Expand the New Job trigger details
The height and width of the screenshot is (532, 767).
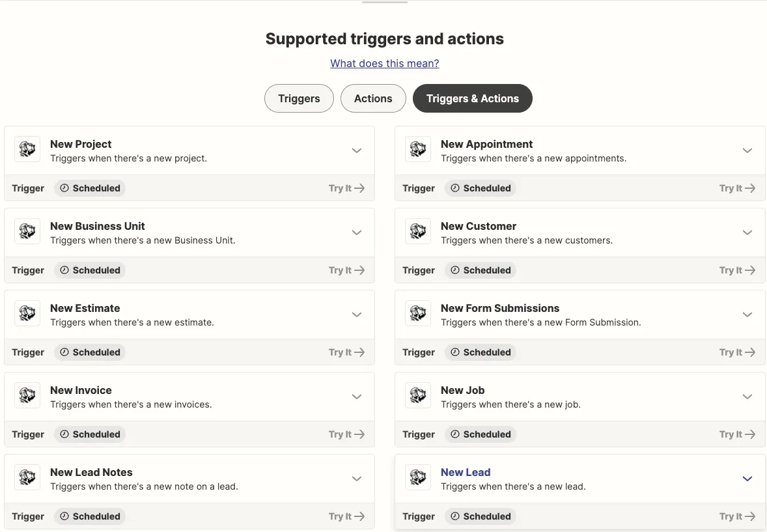(x=747, y=397)
